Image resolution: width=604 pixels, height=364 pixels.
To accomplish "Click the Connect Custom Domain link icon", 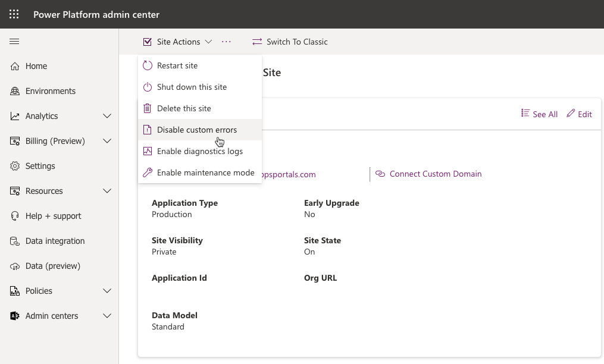I will (x=380, y=174).
